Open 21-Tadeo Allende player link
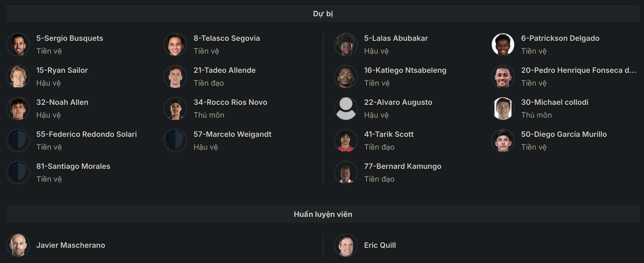The width and height of the screenshot is (644, 263). coord(224,70)
